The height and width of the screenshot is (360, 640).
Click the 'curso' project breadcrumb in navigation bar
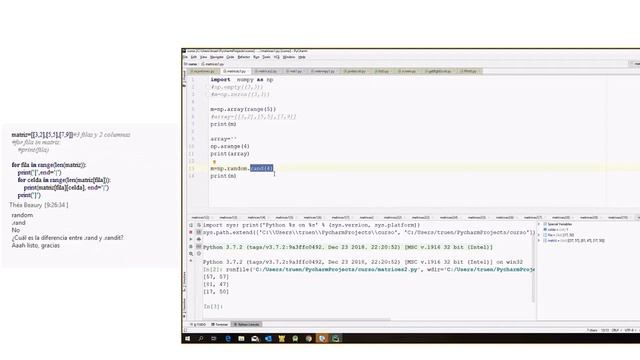[x=191, y=64]
